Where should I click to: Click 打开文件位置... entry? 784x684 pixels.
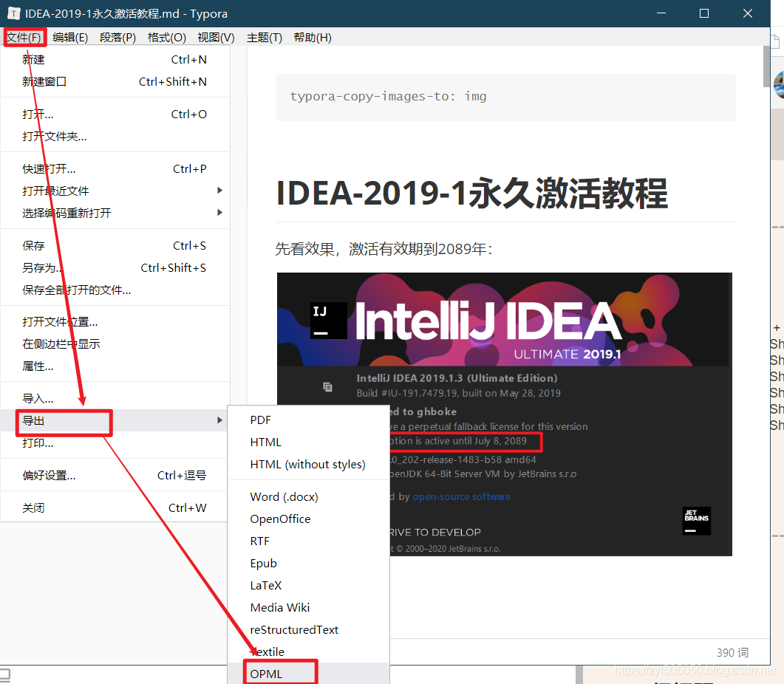click(x=115, y=321)
